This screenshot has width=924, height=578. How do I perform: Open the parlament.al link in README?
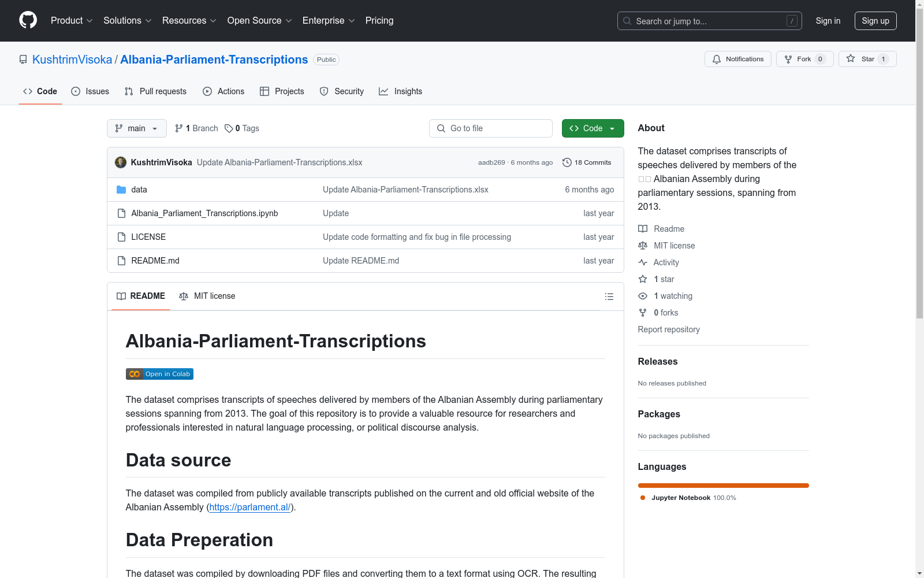pos(250,507)
